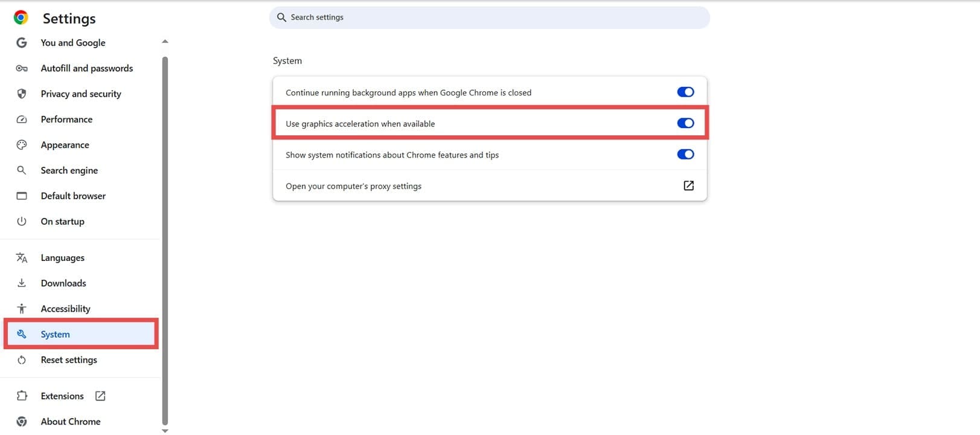Click the Chrome logo beside Settings
This screenshot has height=435, width=980.
(x=21, y=18)
